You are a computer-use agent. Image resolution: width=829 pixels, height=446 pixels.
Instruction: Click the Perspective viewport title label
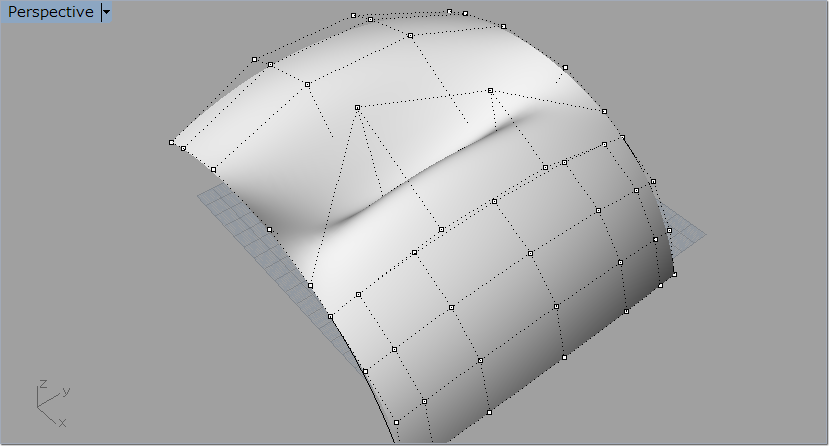(50, 12)
